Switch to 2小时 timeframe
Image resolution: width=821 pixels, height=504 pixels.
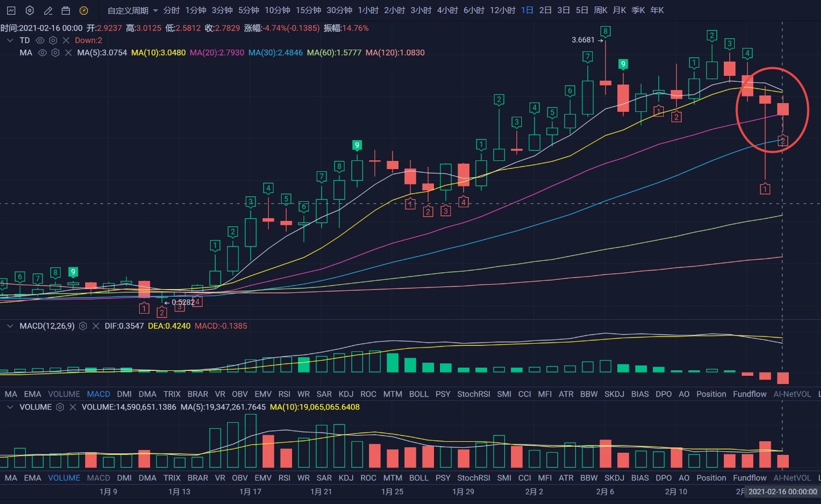pyautogui.click(x=395, y=10)
